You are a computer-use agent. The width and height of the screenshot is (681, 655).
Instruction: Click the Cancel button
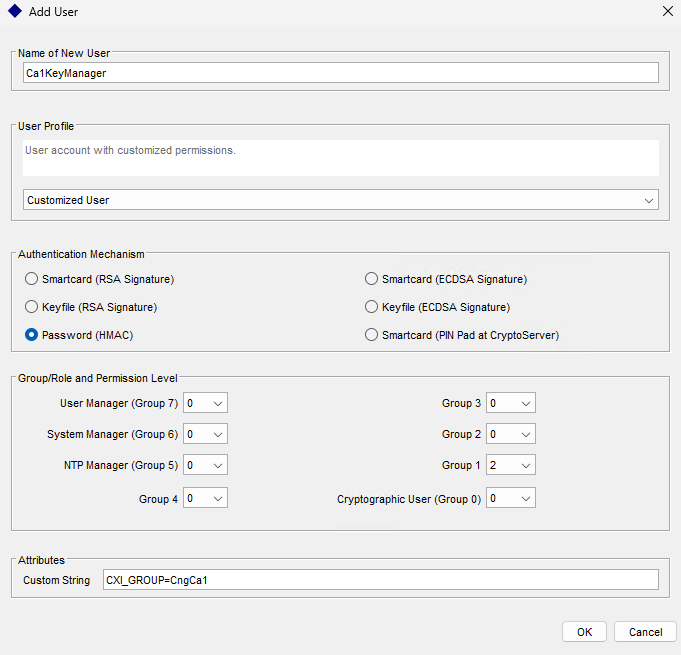point(645,632)
